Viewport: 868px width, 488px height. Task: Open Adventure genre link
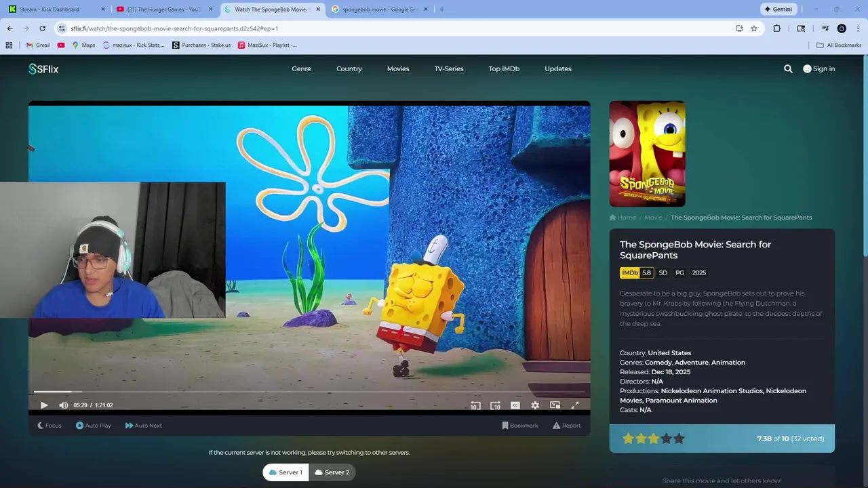click(691, 363)
